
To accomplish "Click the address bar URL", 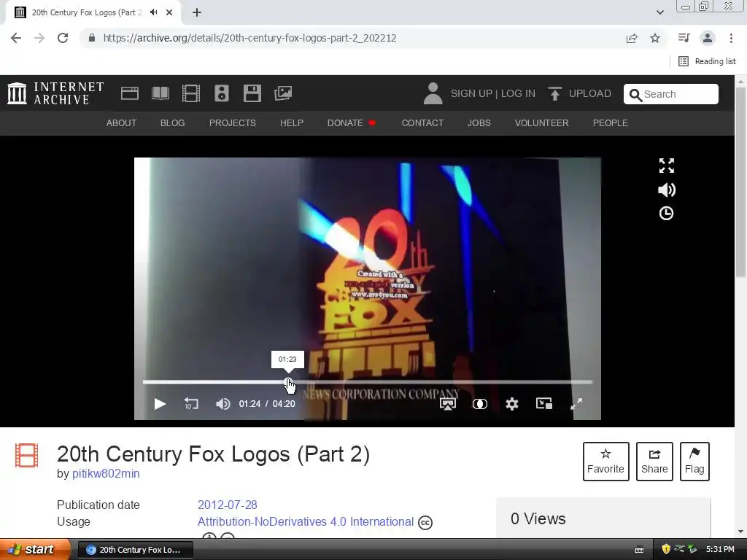I will click(x=249, y=38).
